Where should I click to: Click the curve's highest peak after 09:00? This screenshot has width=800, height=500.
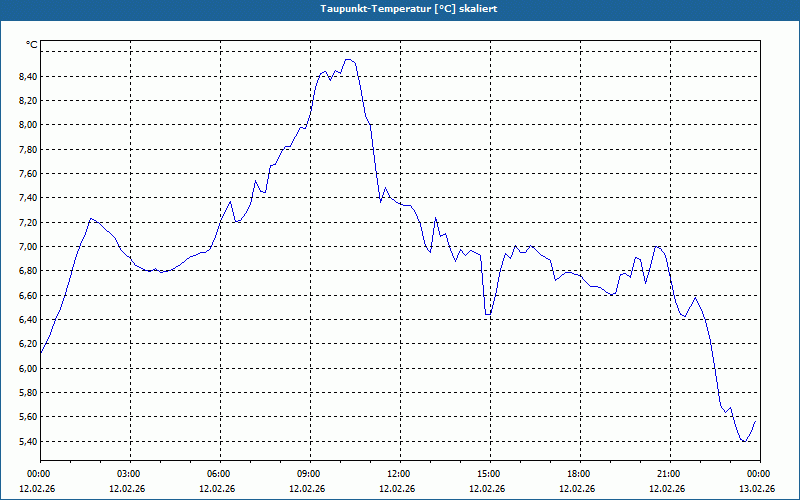pos(348,60)
